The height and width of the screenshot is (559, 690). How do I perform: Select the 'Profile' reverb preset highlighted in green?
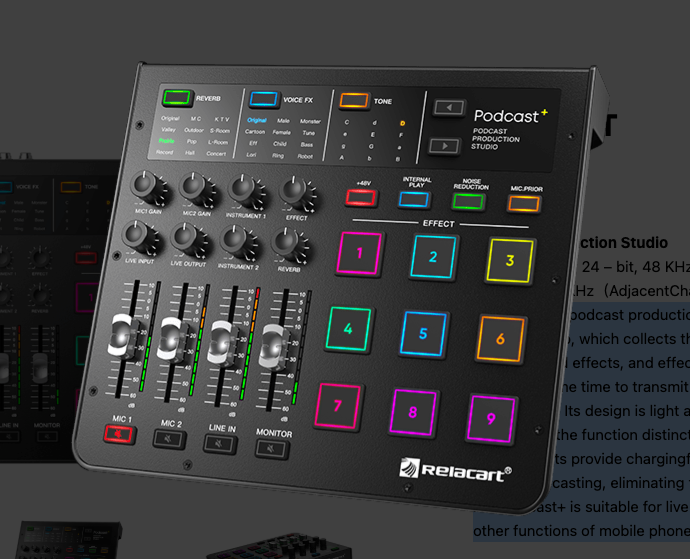pyautogui.click(x=166, y=141)
